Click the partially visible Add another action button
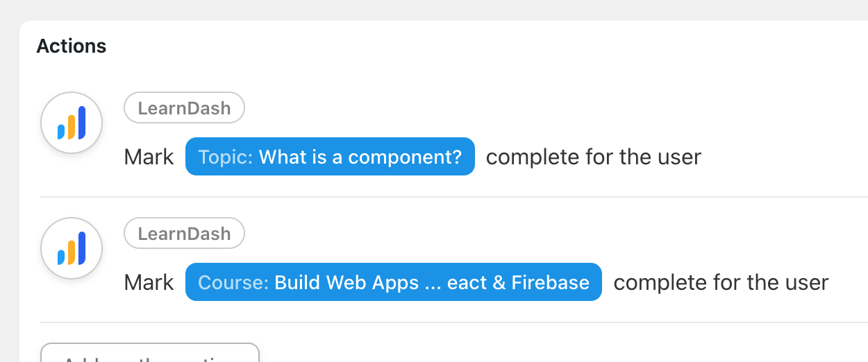 pos(150,352)
